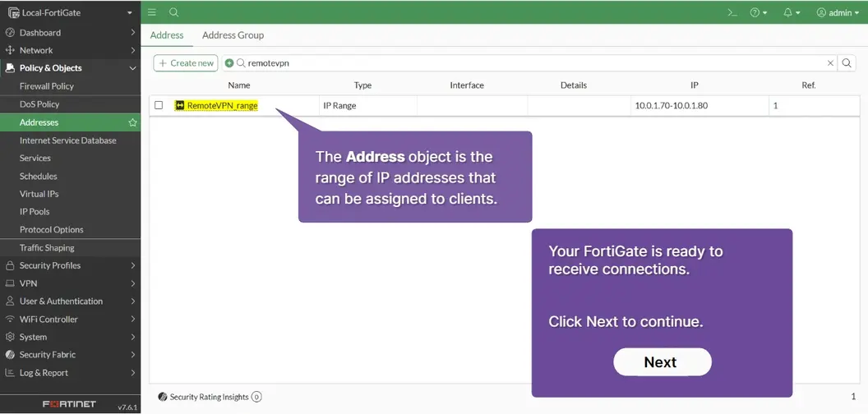Click the Policy & Objects icon

(9, 68)
